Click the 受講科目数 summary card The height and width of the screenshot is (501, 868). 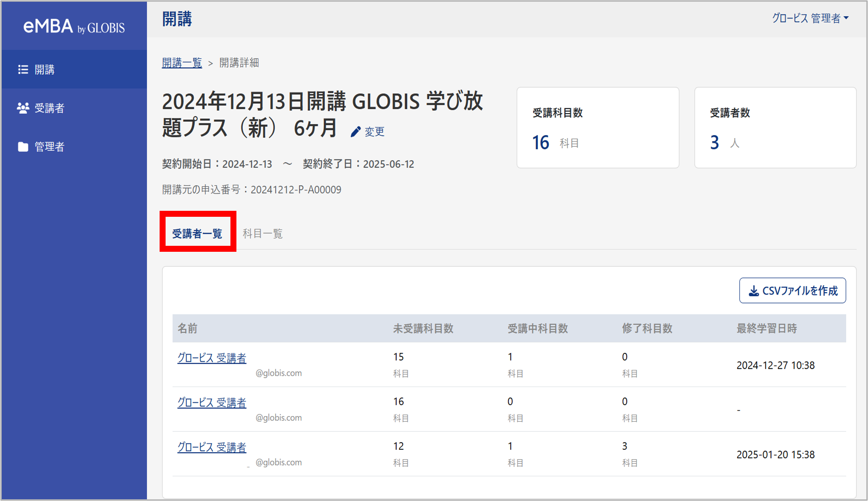pos(597,128)
